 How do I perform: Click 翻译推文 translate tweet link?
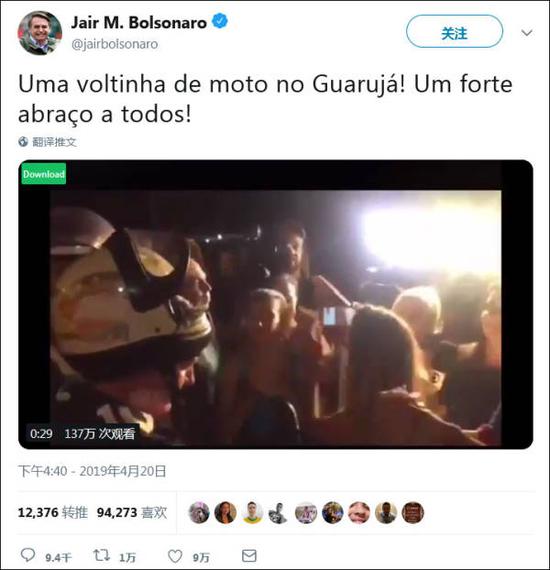click(x=54, y=142)
